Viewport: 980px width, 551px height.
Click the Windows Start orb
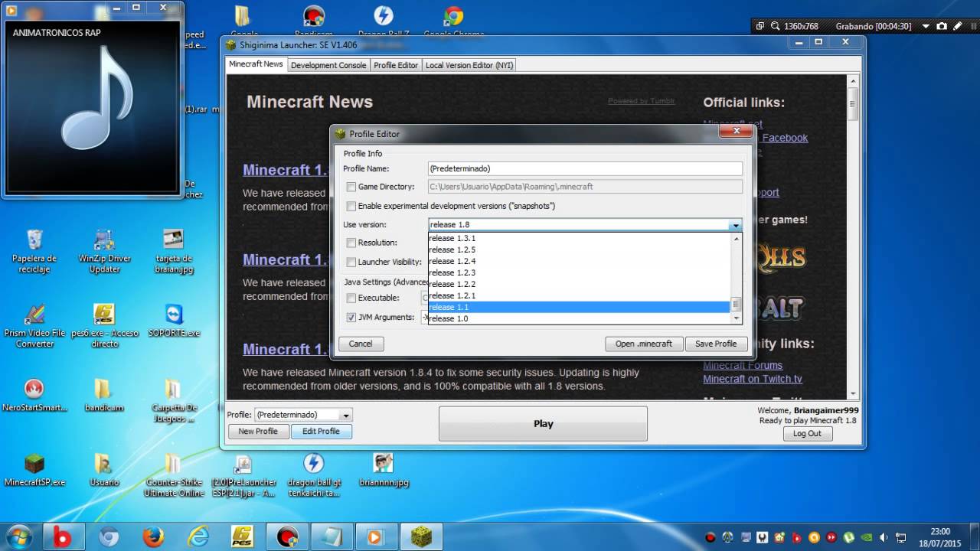point(18,536)
